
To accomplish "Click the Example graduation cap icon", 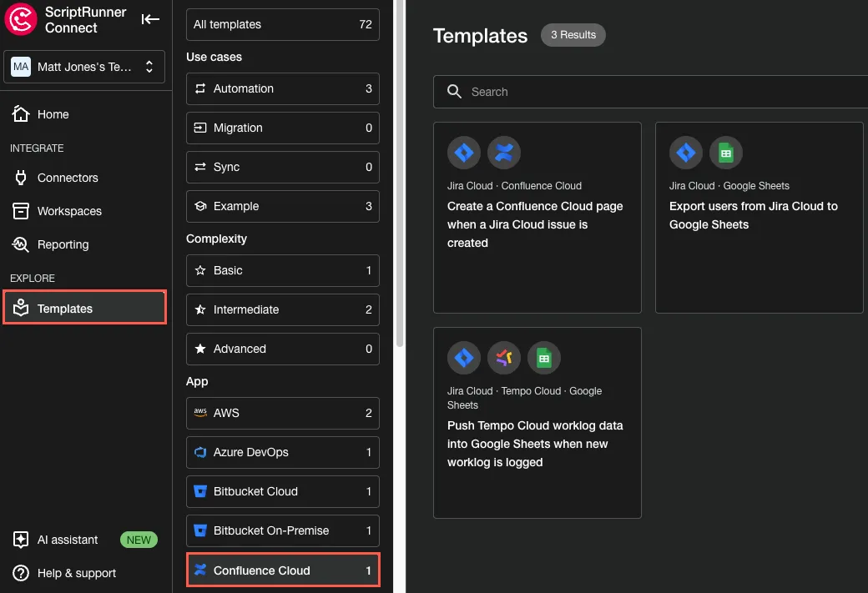I will tap(200, 206).
